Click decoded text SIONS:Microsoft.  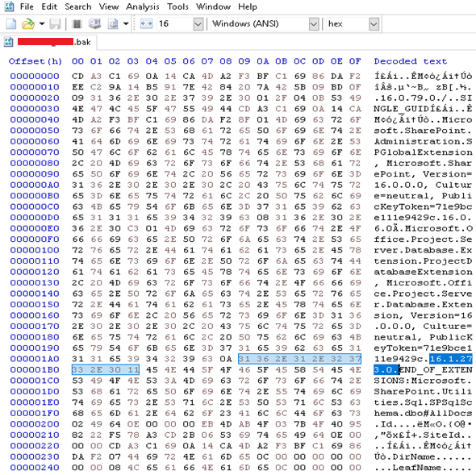pos(423,381)
